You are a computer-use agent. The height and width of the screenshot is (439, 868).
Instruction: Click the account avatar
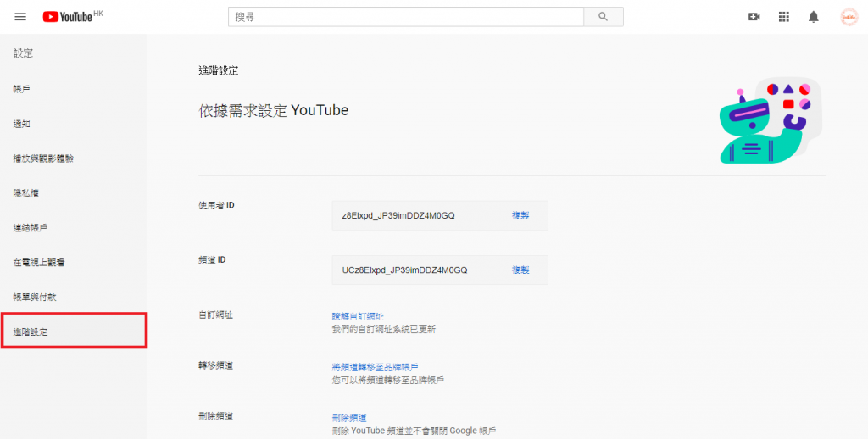(x=849, y=17)
